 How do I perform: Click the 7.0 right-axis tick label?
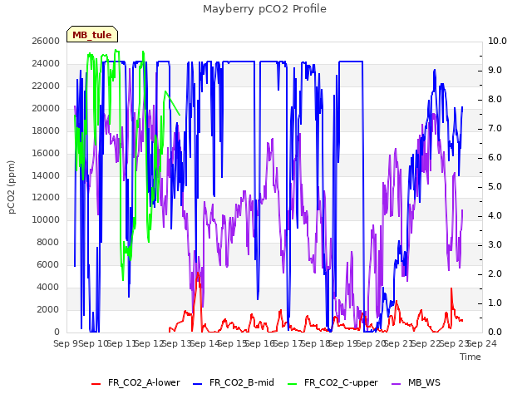(x=495, y=129)
